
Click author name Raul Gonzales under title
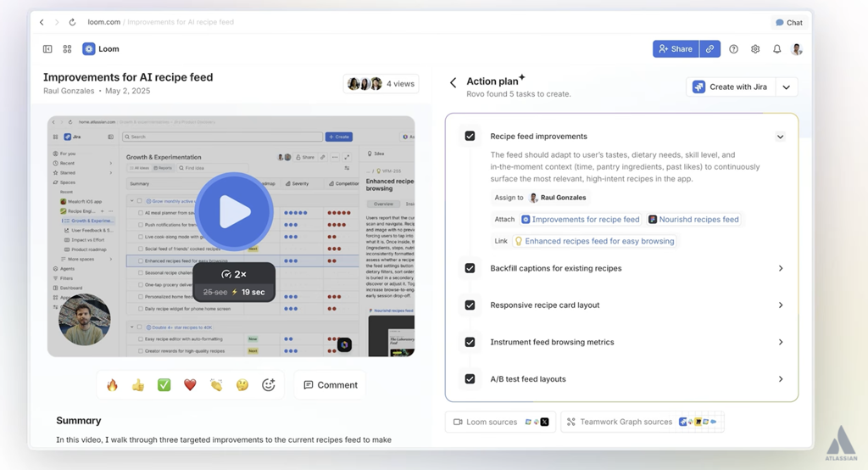(x=69, y=91)
